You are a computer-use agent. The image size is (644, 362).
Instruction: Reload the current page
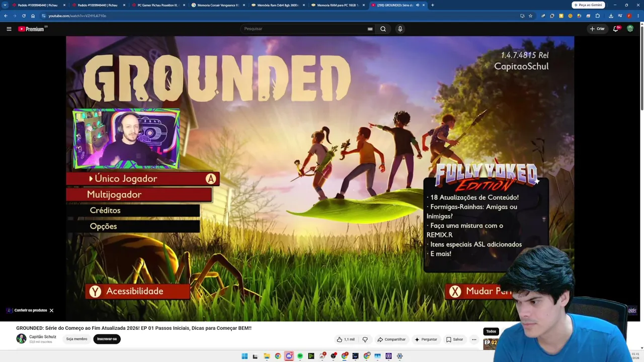24,16
